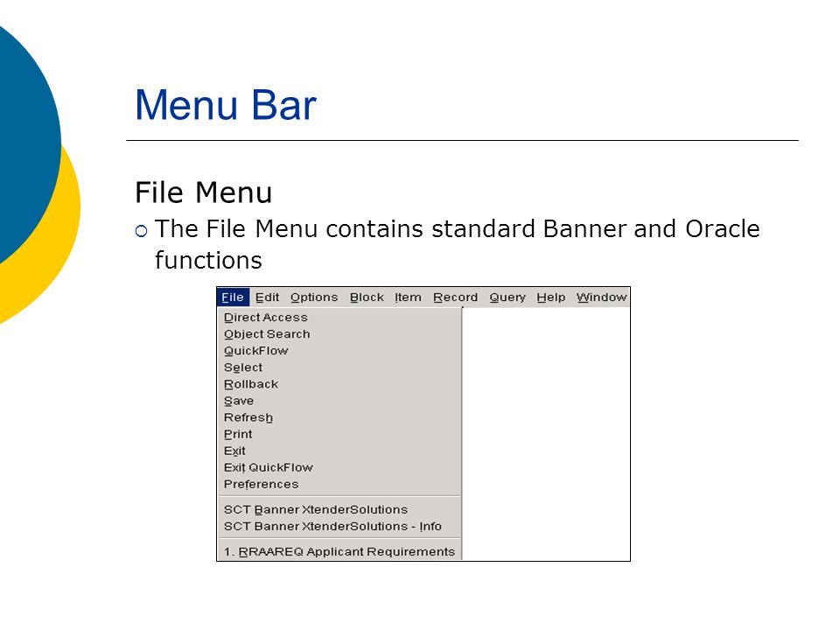Open the Query menu

tap(507, 297)
